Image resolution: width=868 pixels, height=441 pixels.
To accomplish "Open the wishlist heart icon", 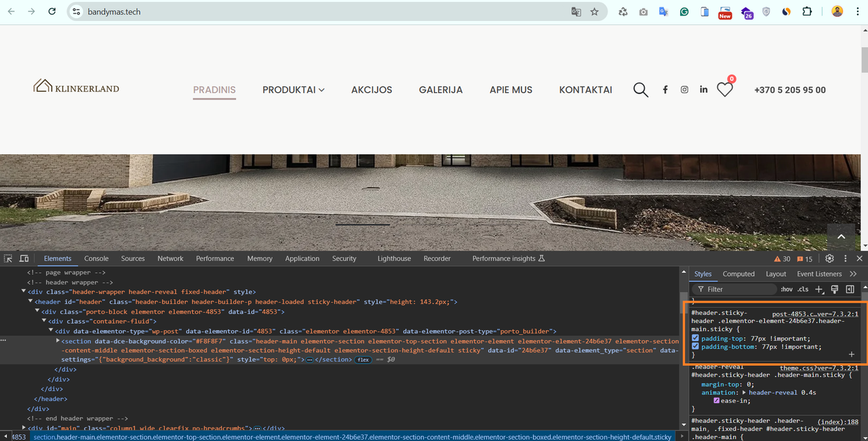I will (725, 89).
